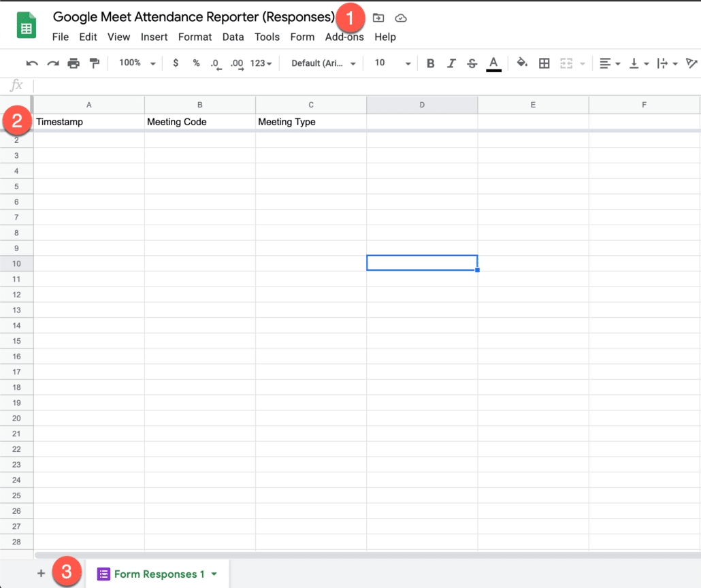Open the Data menu
The height and width of the screenshot is (588, 701).
233,37
